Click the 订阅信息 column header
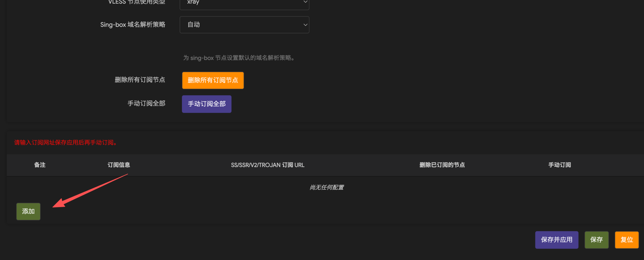The height and width of the screenshot is (260, 644). point(118,165)
